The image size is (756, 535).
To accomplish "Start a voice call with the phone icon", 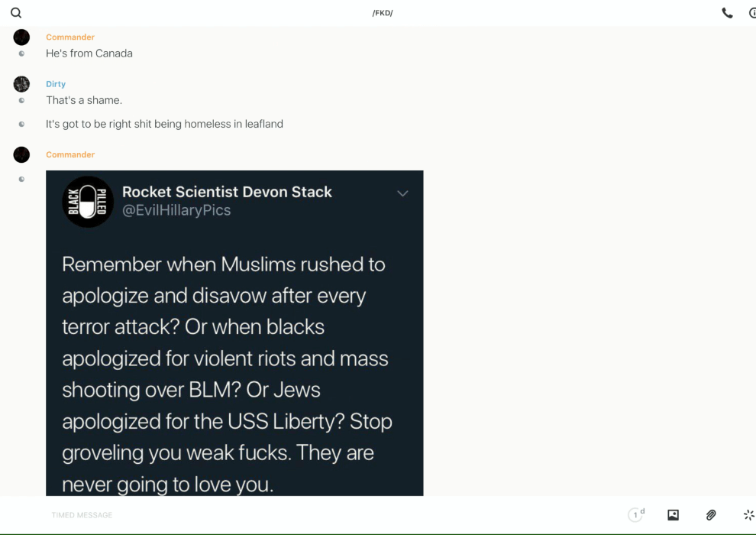I will tap(727, 13).
